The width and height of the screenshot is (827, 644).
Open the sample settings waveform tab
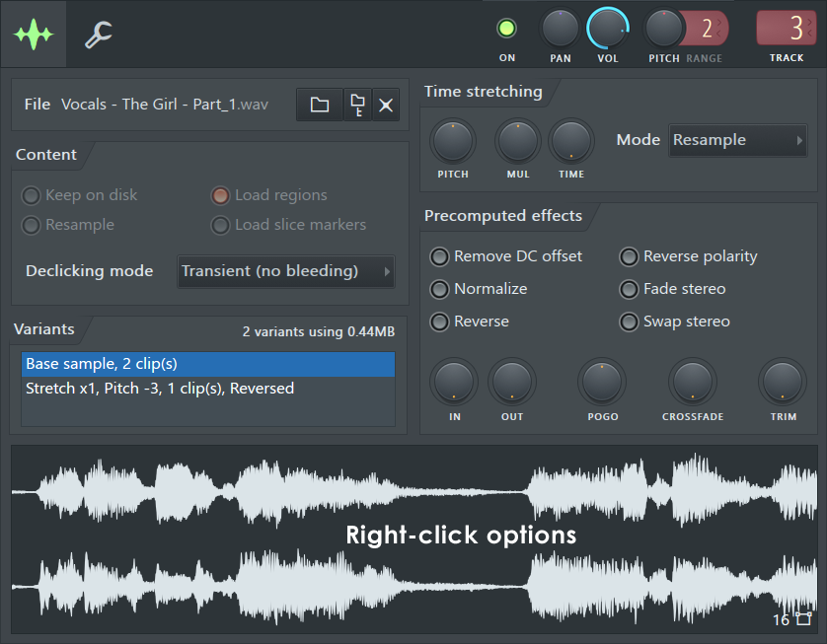[x=34, y=35]
